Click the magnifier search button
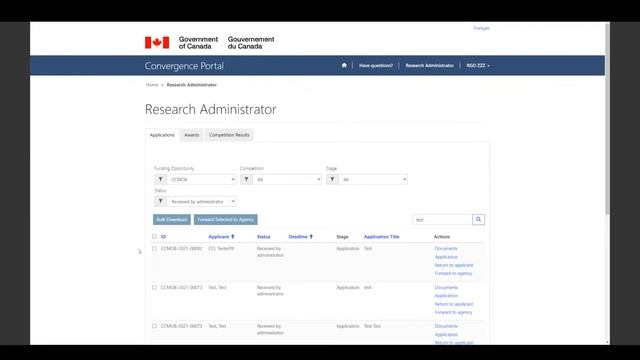 (478, 220)
